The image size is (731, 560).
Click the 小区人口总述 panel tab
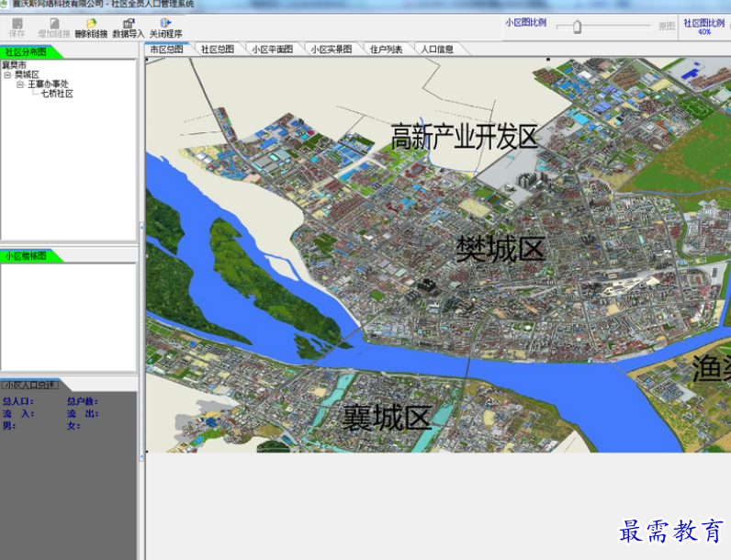point(29,385)
